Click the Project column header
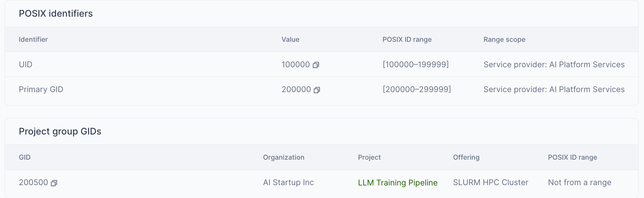Screen dimensions: 644x198 click(x=369, y=157)
